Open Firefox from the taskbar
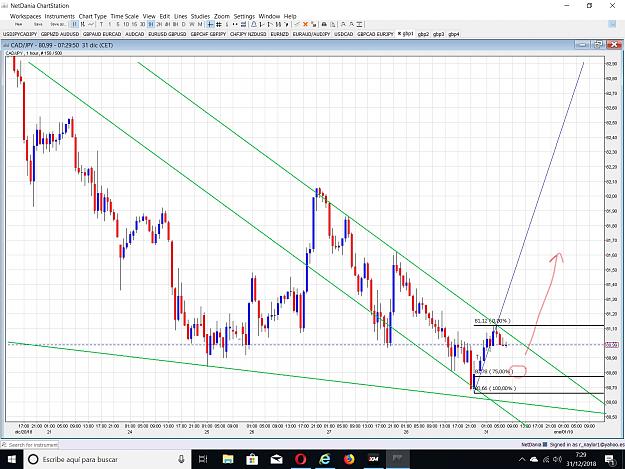 (349, 459)
